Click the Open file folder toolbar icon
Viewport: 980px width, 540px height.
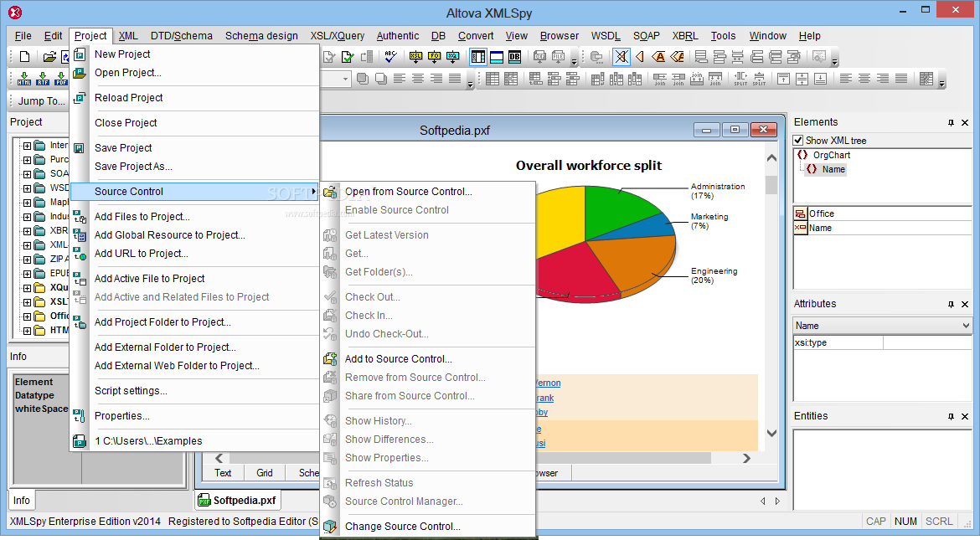49,57
